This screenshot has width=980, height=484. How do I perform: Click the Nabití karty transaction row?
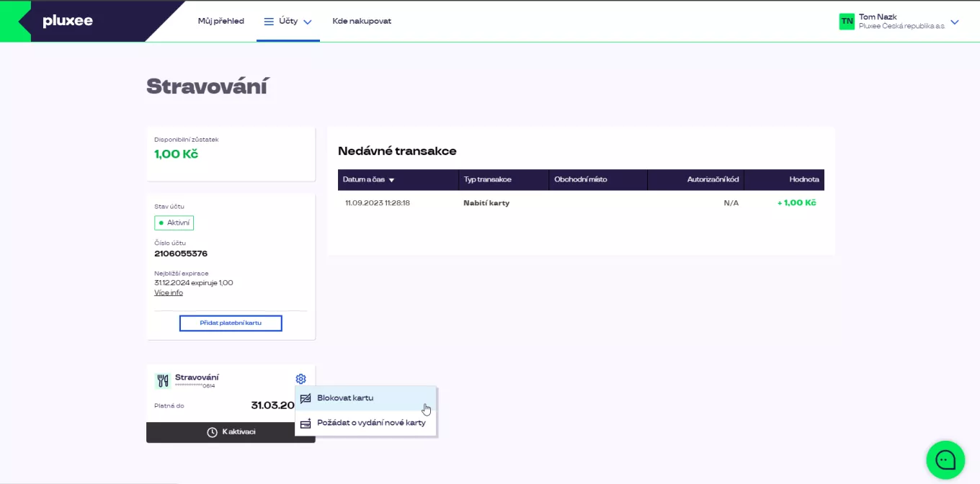(581, 203)
